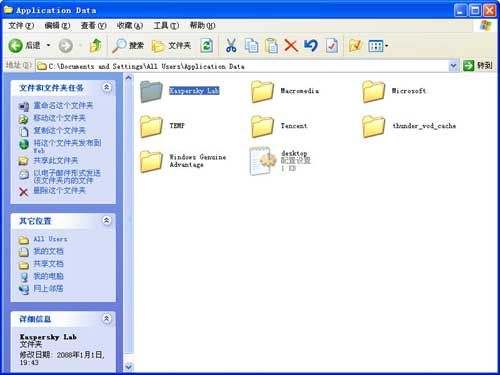The width and height of the screenshot is (500, 375).
Task: Open the Views dropdown button
Action: tap(378, 46)
